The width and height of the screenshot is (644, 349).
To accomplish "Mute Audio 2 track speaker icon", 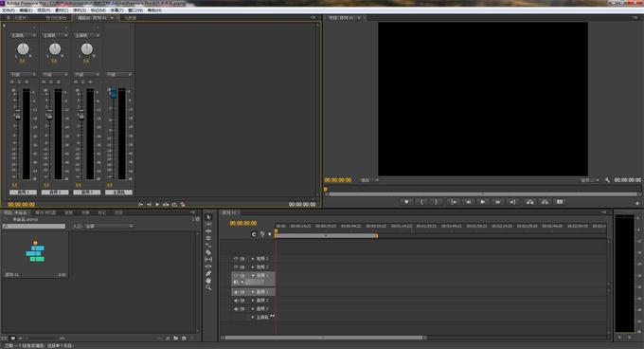I will coord(236,300).
